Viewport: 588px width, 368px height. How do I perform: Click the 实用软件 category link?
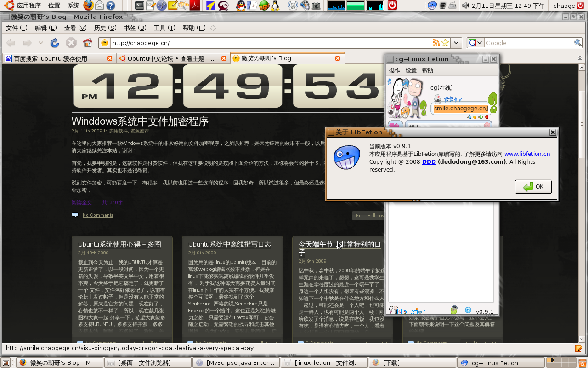[118, 131]
